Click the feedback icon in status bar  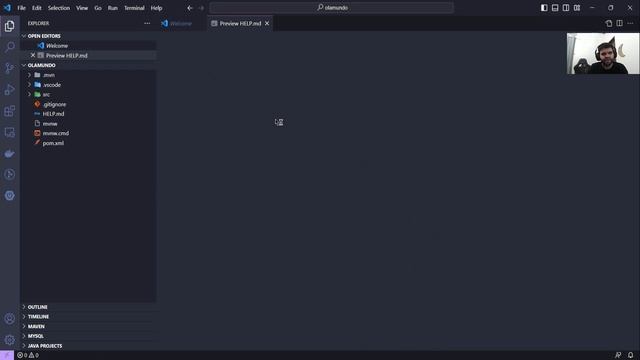(618, 355)
